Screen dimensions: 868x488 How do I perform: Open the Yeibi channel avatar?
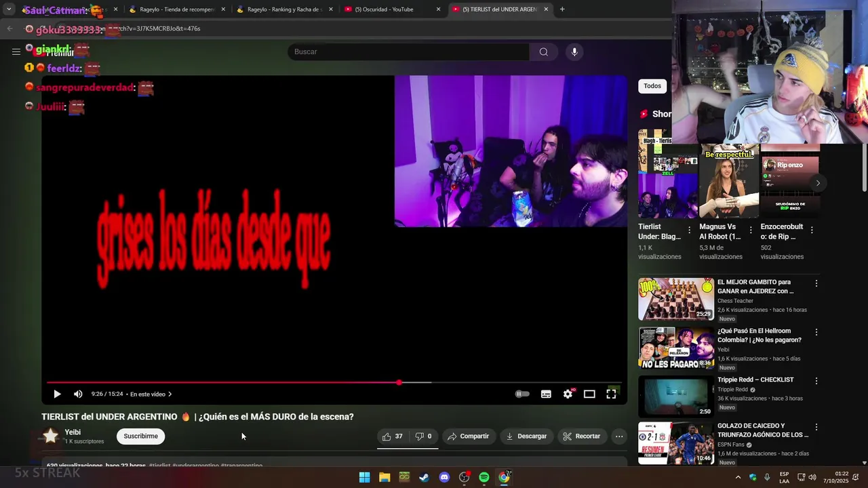coord(51,436)
